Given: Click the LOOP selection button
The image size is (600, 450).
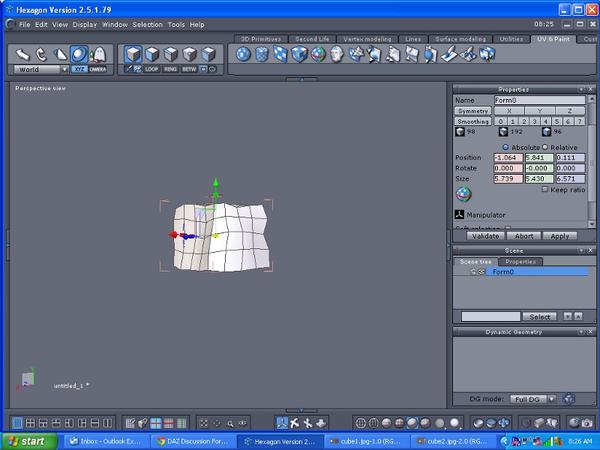Looking at the screenshot, I should coord(152,69).
